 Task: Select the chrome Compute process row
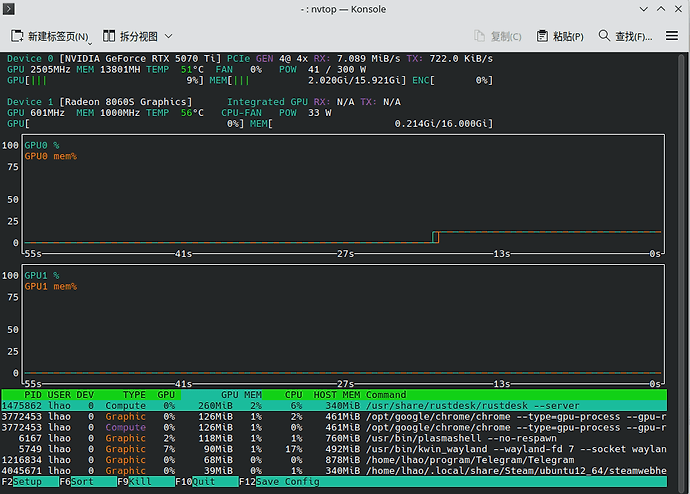(x=334, y=427)
